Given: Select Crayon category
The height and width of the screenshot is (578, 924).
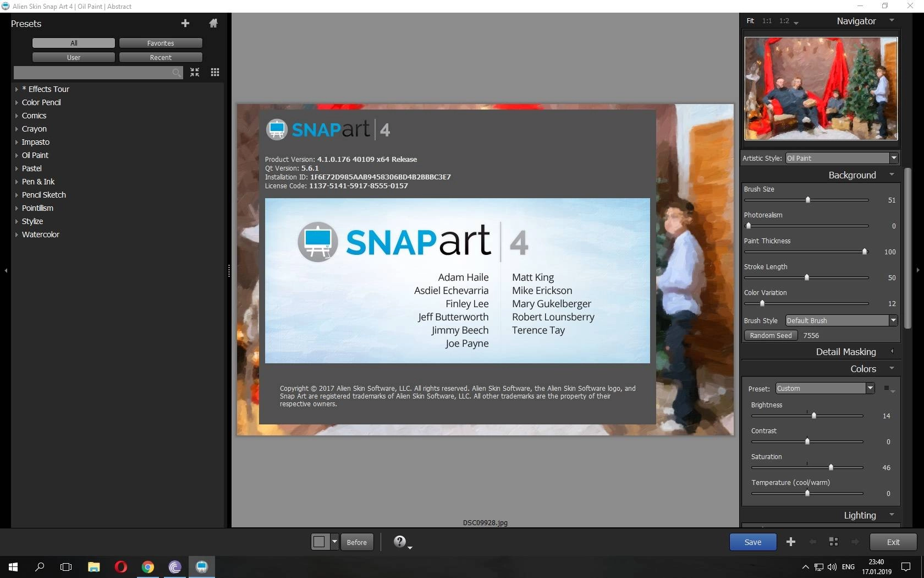Looking at the screenshot, I should coord(34,129).
